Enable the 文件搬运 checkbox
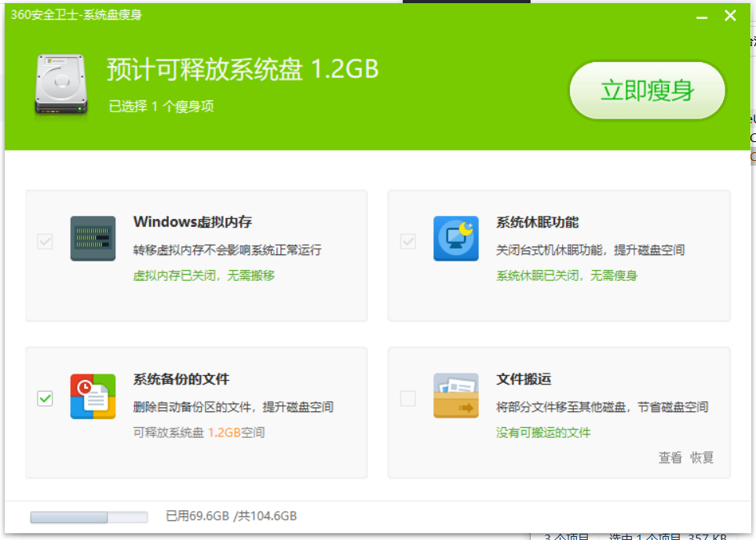This screenshot has height=540, width=756. 407,397
